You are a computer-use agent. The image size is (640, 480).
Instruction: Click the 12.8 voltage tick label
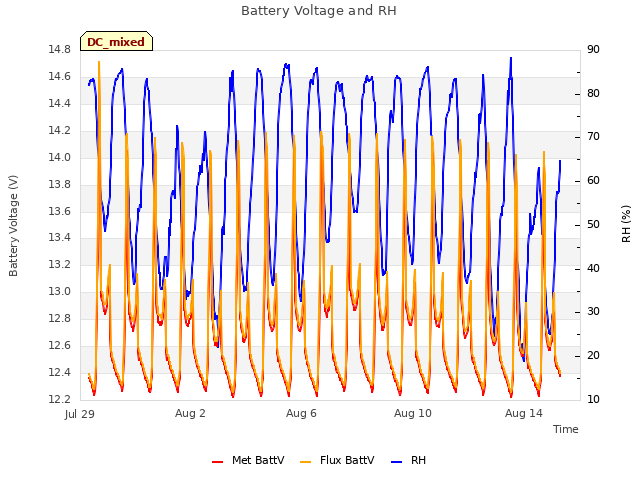59,318
